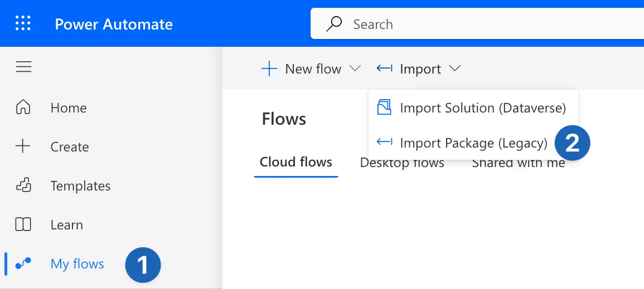The width and height of the screenshot is (644, 289).
Task: Click the Search input field
Action: (x=477, y=23)
